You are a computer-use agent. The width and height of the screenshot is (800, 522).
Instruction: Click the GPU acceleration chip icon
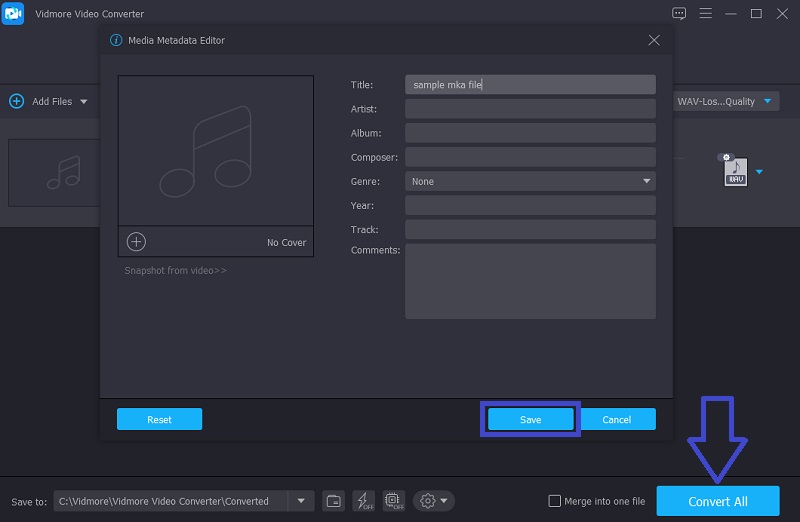point(393,501)
